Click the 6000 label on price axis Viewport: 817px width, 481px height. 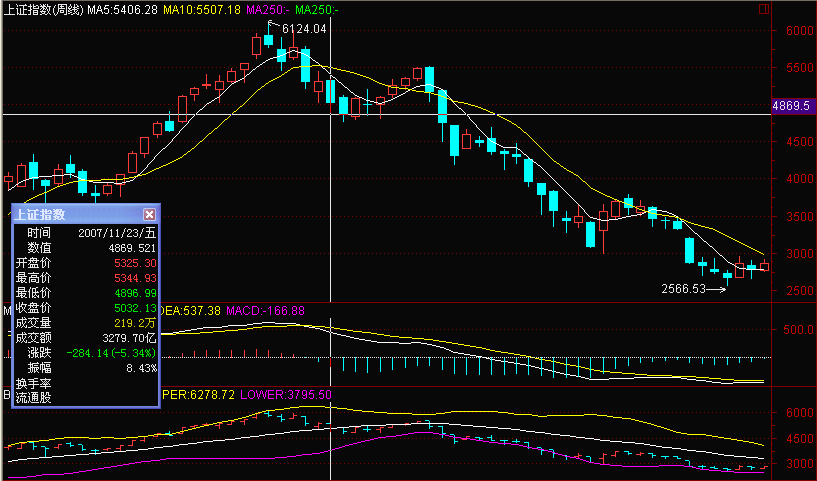(796, 31)
